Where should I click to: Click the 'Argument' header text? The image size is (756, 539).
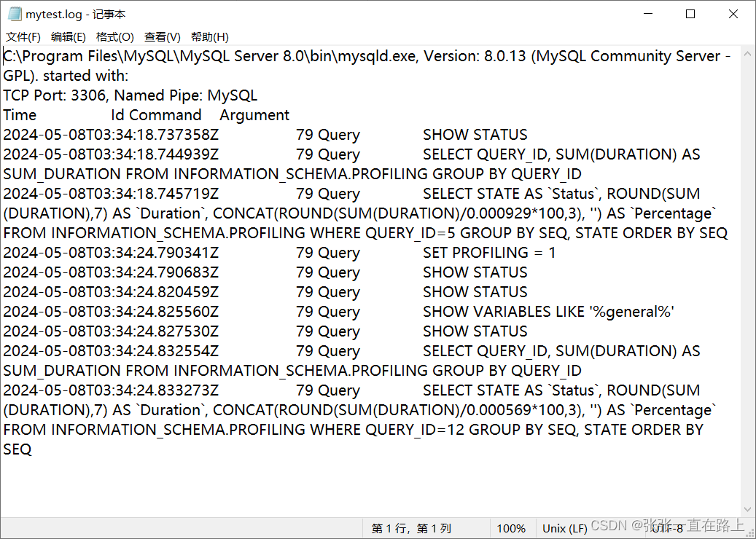click(x=254, y=115)
